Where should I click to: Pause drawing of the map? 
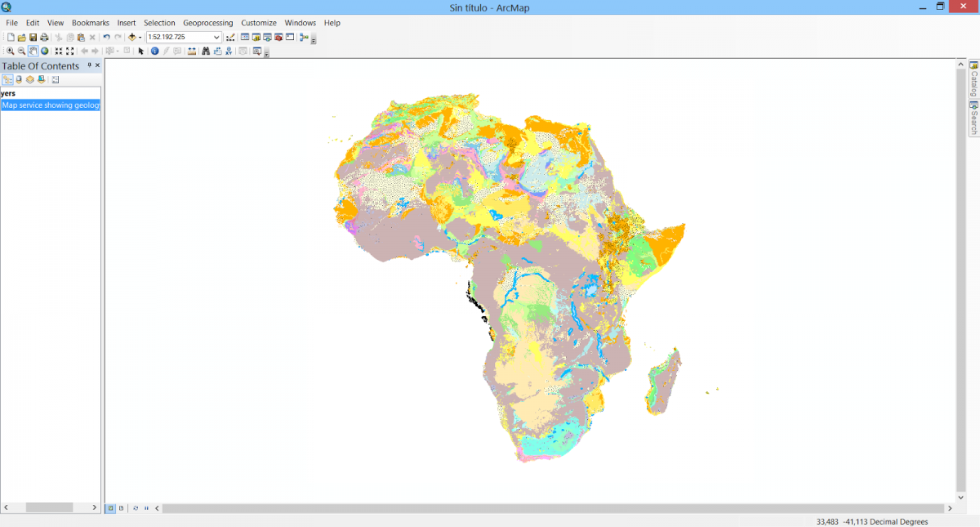click(x=145, y=507)
